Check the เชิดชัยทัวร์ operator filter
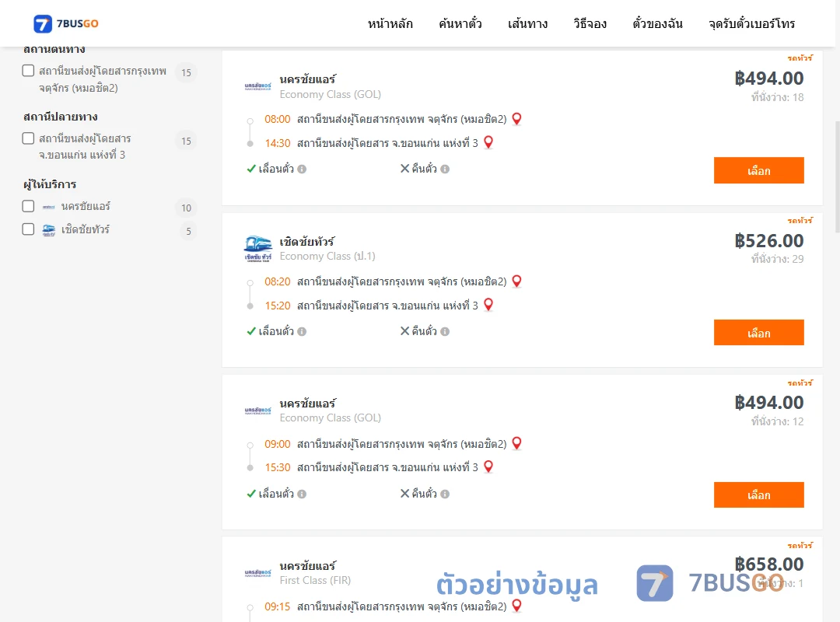This screenshot has height=622, width=840. 29,229
